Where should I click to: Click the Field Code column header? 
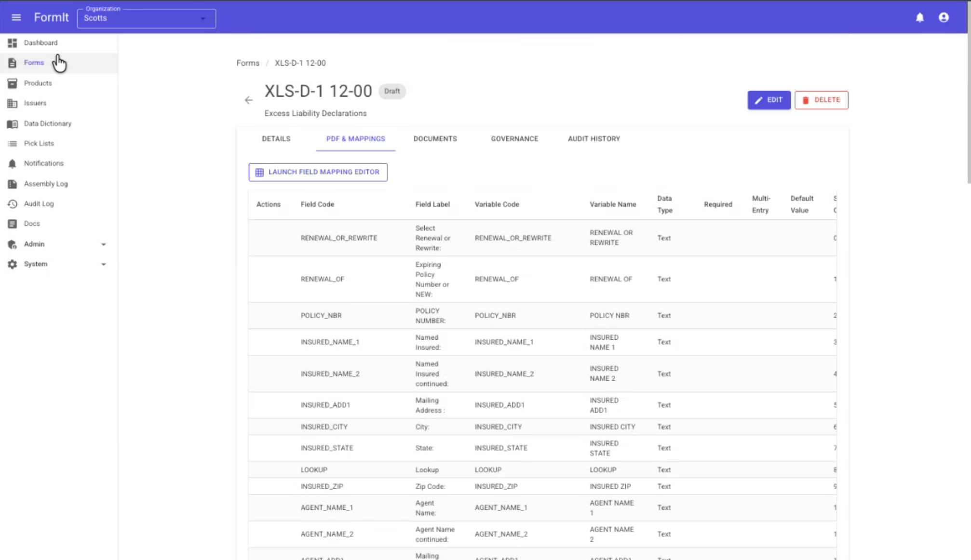coord(317,204)
